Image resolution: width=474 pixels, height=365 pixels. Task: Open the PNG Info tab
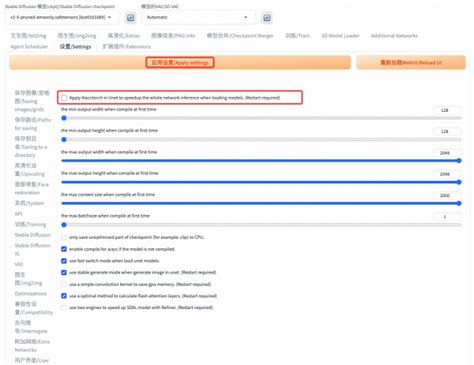(173, 36)
